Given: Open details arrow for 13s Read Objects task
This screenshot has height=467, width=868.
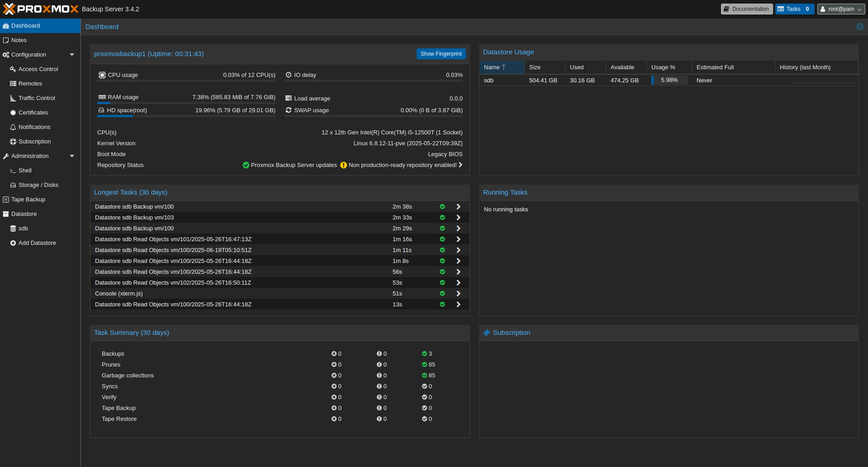Looking at the screenshot, I should 458,305.
